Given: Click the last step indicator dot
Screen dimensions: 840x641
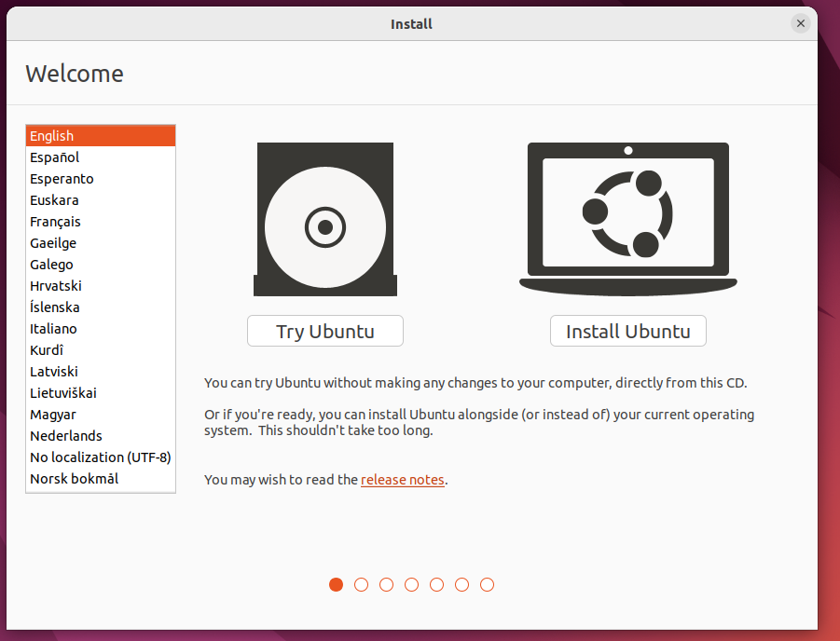Looking at the screenshot, I should (x=487, y=585).
